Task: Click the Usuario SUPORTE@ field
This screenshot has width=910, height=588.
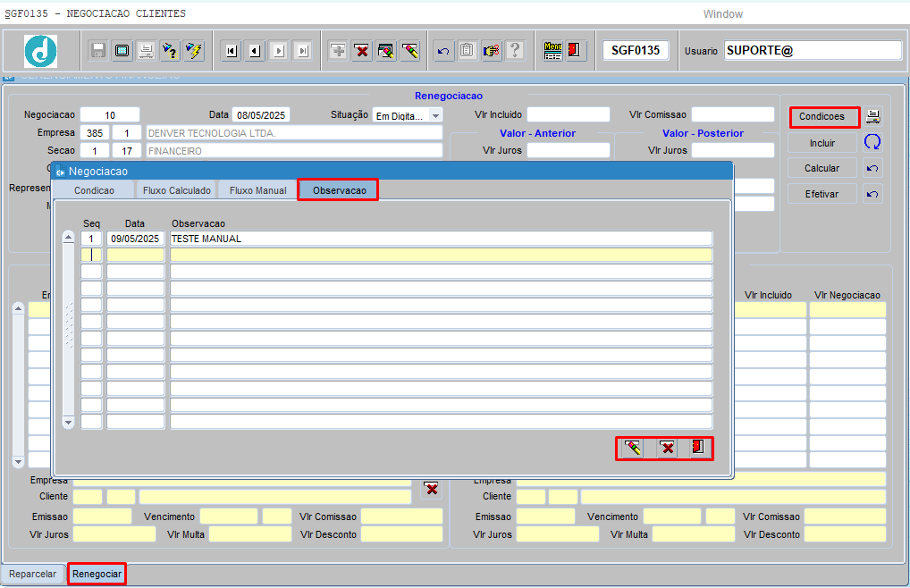Action: 813,50
